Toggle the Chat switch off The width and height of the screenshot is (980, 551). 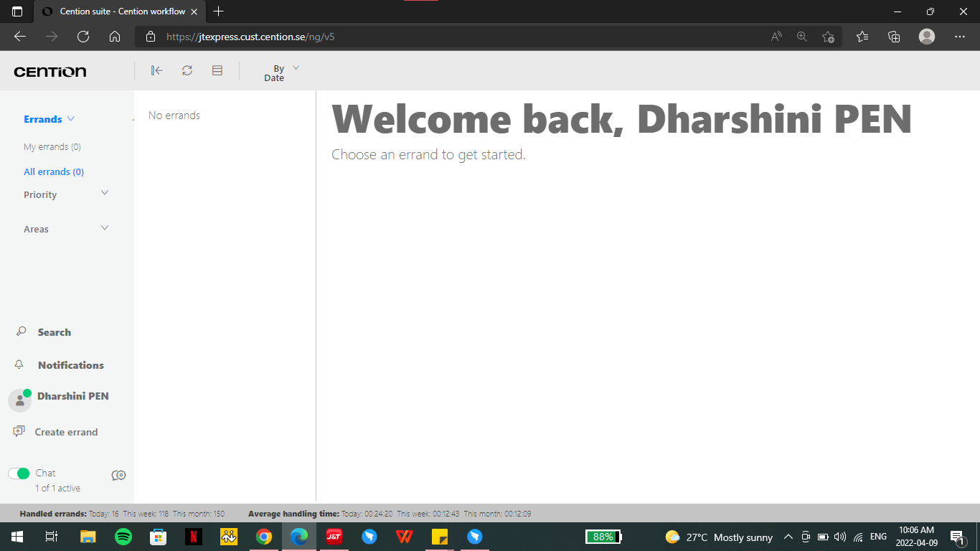(x=19, y=473)
